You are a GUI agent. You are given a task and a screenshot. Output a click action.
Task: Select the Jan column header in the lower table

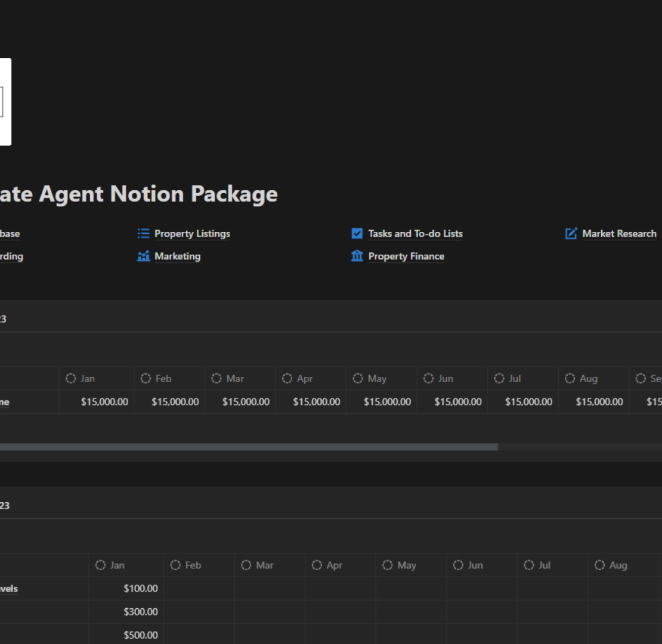126,565
